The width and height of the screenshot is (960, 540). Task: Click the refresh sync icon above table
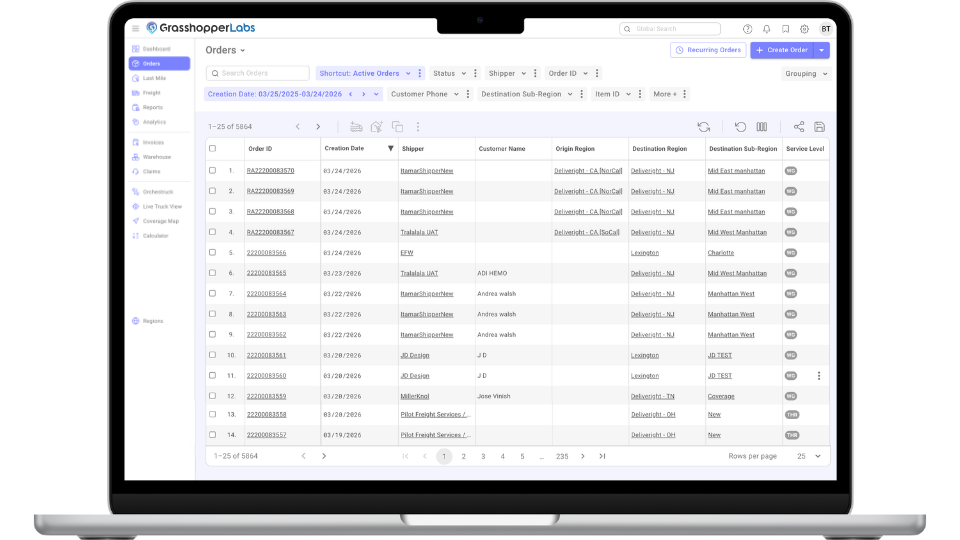(704, 127)
